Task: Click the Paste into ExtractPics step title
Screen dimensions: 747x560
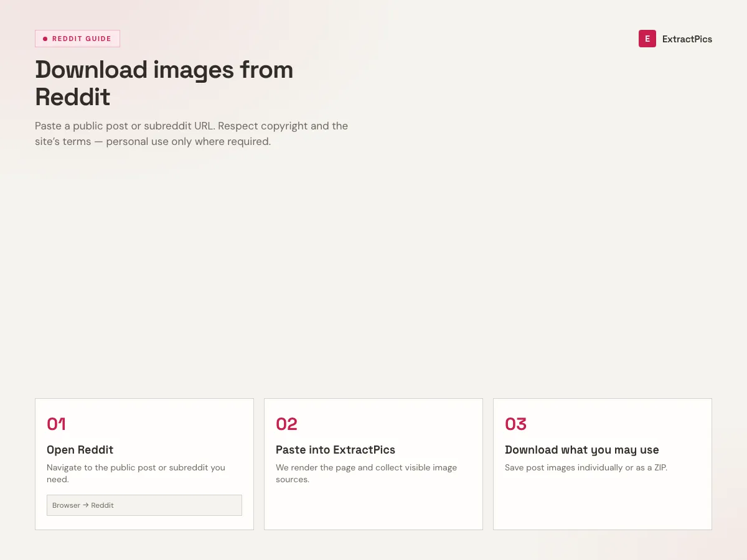Action: pyautogui.click(x=336, y=450)
